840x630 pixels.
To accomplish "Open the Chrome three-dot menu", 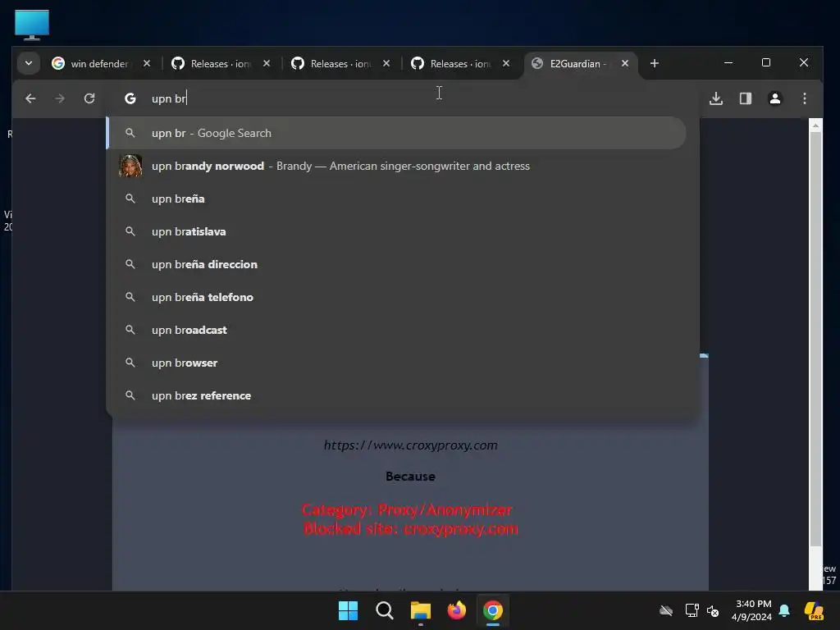I will coord(804,98).
